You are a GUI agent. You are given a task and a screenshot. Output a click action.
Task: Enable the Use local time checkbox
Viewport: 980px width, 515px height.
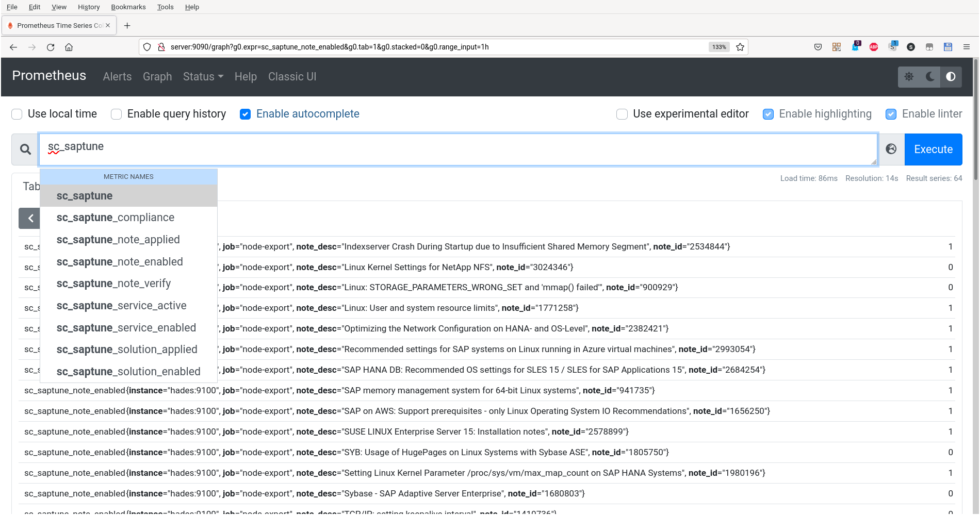coord(17,114)
